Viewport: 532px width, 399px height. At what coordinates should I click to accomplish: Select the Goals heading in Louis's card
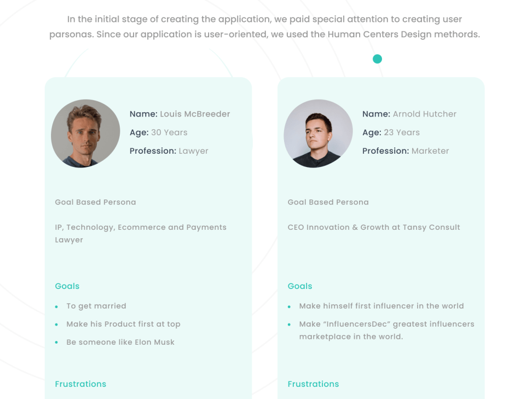pos(67,286)
